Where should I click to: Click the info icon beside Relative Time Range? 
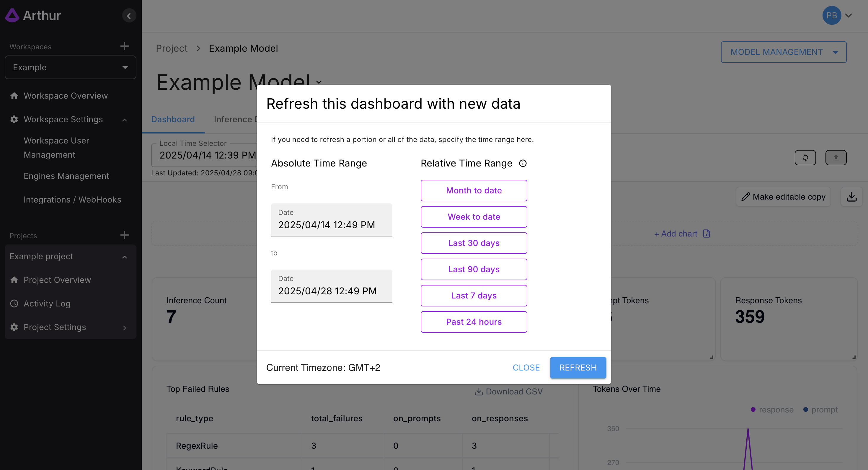coord(523,163)
